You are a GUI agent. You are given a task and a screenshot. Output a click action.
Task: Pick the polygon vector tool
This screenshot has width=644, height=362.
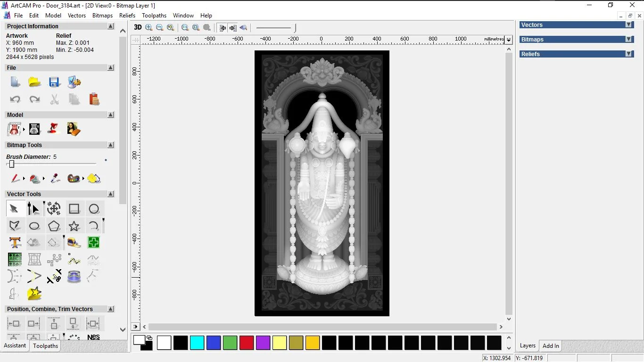coord(54,226)
